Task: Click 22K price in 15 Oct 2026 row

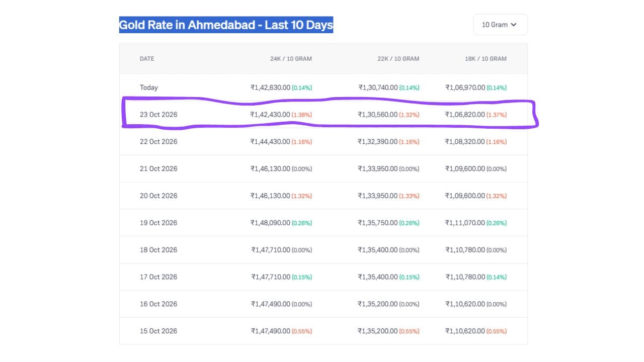Action: (x=378, y=331)
